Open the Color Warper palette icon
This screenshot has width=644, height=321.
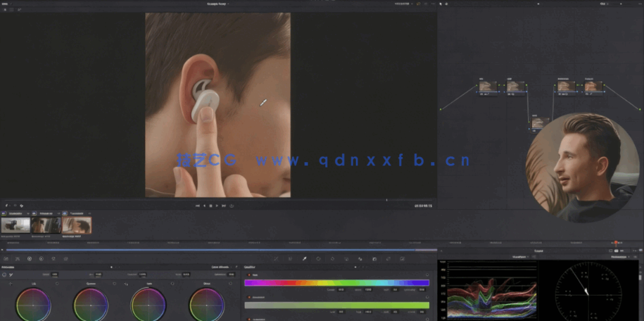[x=291, y=259]
